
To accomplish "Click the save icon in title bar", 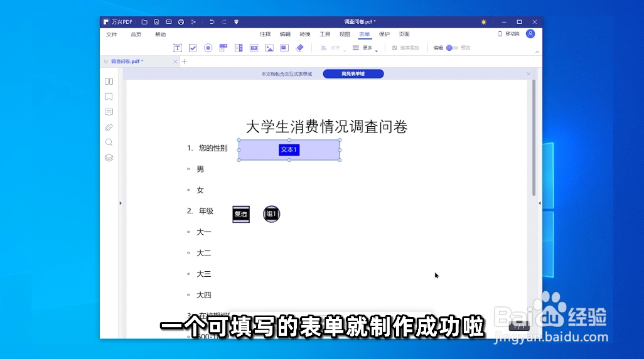I will (x=156, y=22).
